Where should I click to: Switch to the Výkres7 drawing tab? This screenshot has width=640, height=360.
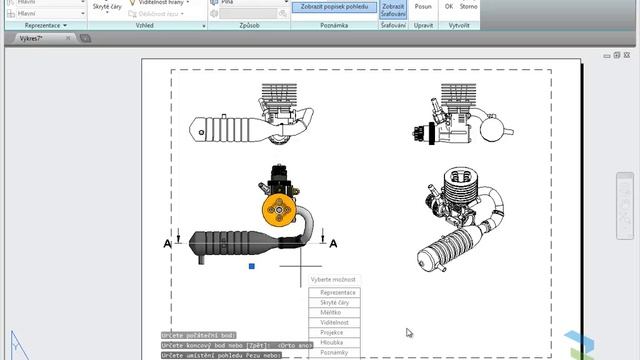[31, 38]
